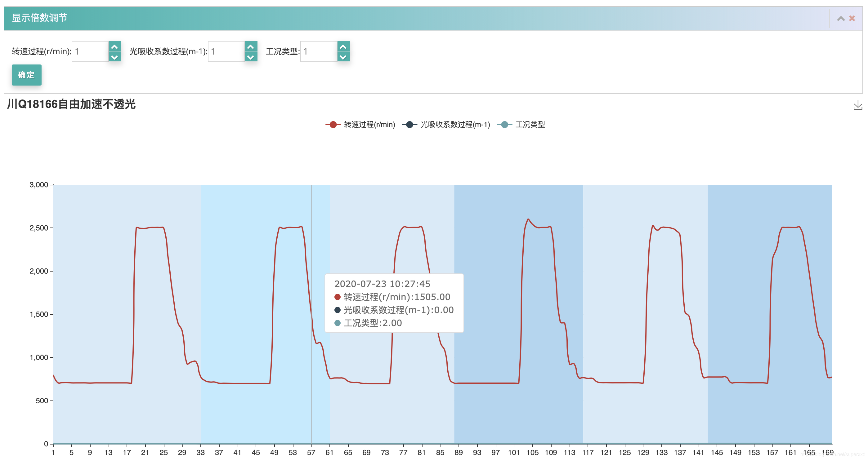Click chart title 川Q18166自由加速不透光

71,104
